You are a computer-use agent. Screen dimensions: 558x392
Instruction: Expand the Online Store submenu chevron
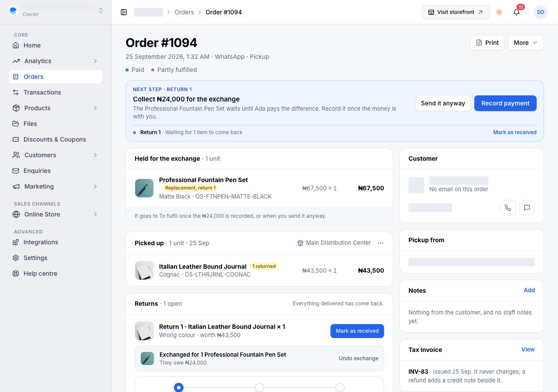(95, 214)
